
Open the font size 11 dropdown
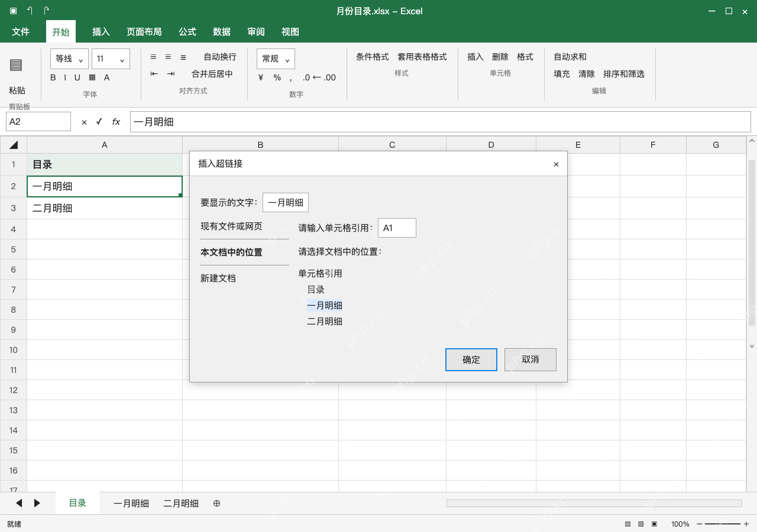[x=111, y=59]
